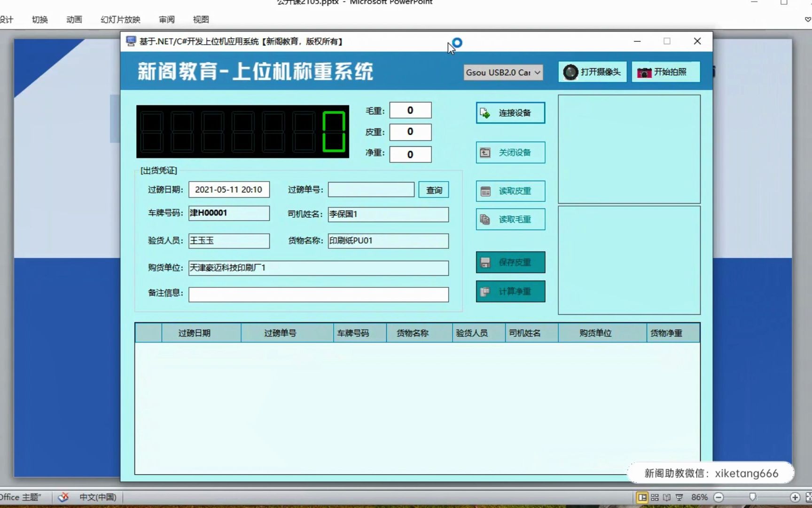The width and height of the screenshot is (812, 508).
Task: Click the 购货单位 table column header
Action: pyautogui.click(x=602, y=333)
